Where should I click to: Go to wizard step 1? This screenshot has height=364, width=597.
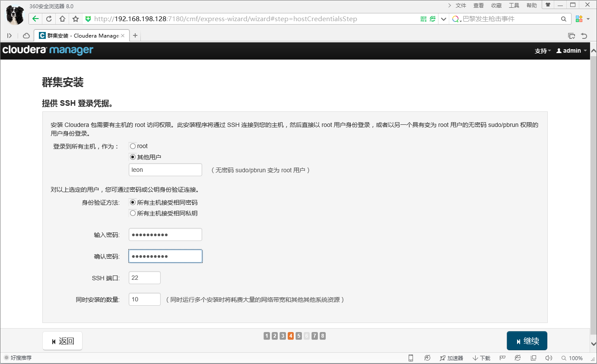[x=267, y=336]
